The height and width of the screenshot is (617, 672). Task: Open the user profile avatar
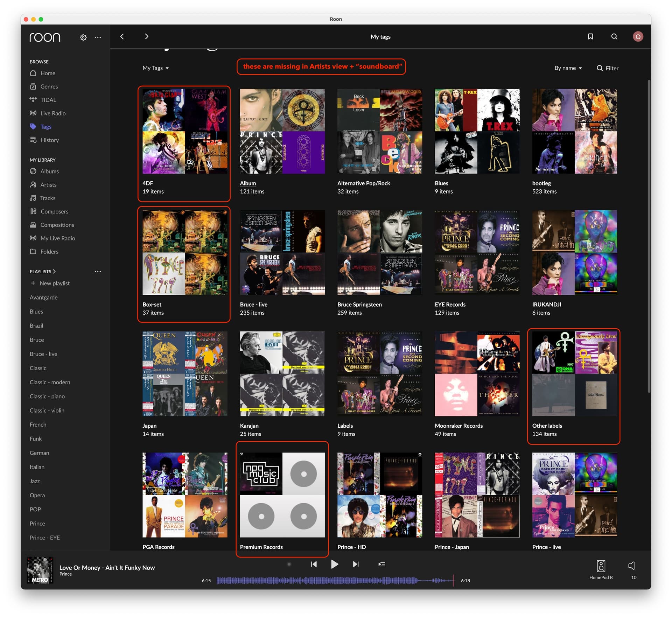click(638, 36)
